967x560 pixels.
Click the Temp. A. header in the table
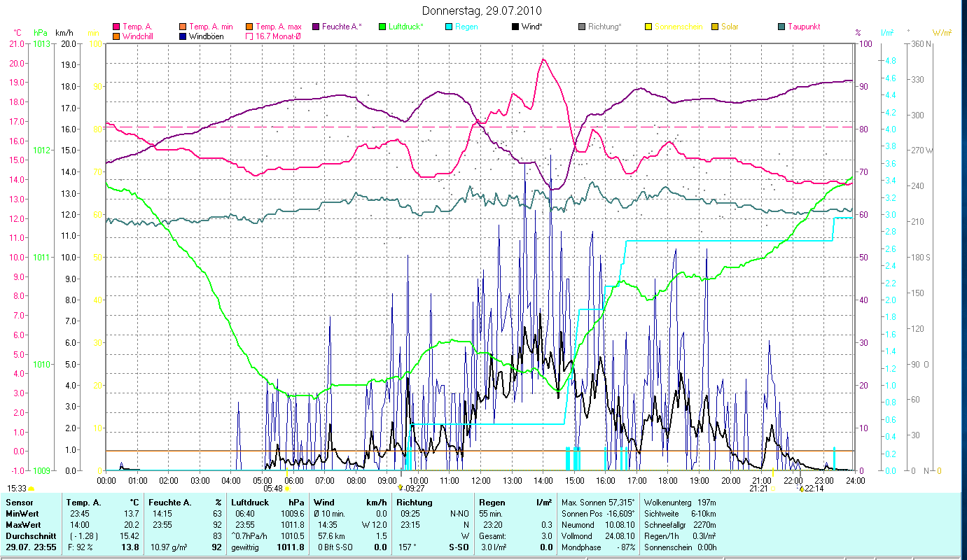click(83, 503)
